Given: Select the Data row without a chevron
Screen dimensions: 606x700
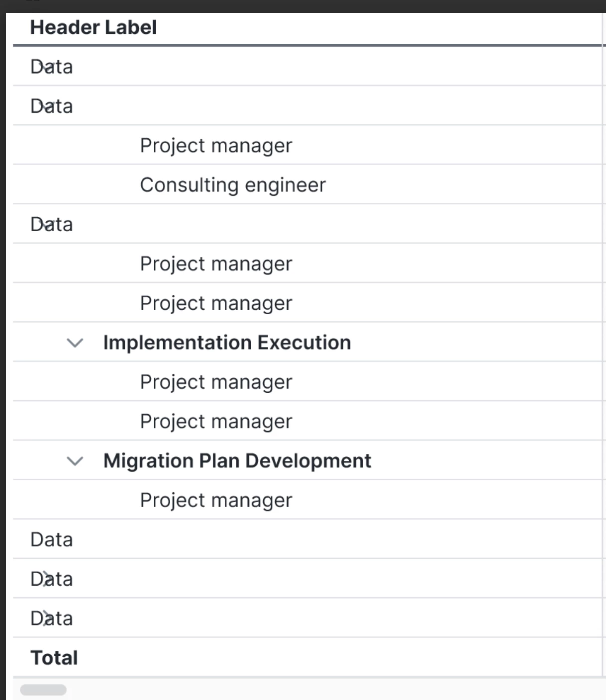Looking at the screenshot, I should point(52,540).
